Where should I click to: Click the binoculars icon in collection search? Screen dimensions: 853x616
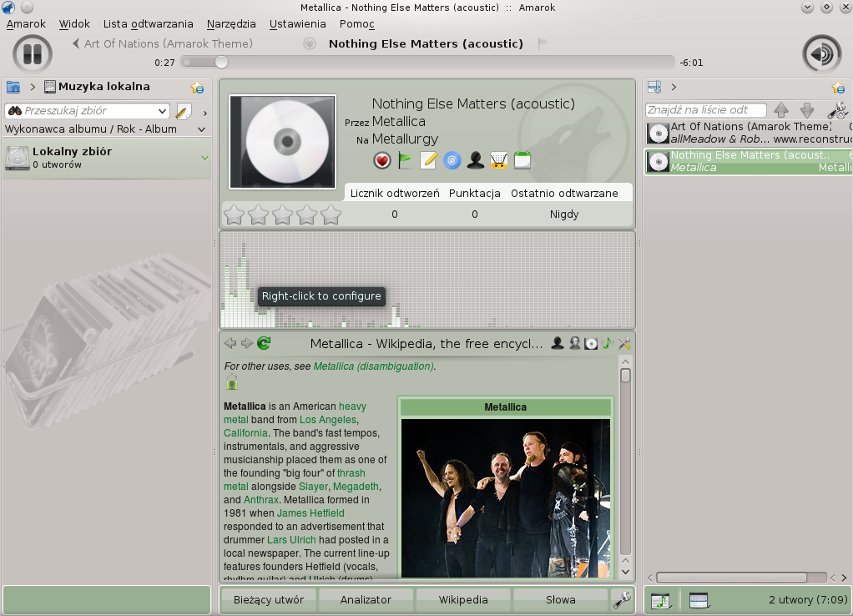tap(14, 111)
